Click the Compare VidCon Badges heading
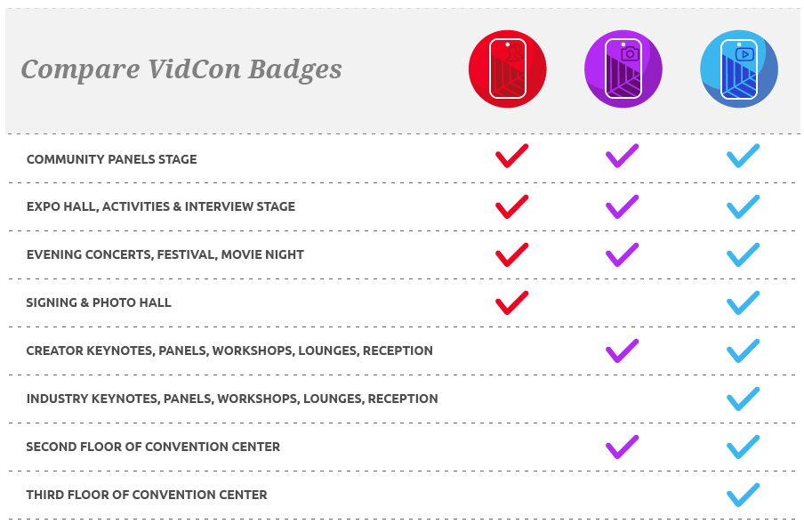The width and height of the screenshot is (804, 532). (181, 69)
